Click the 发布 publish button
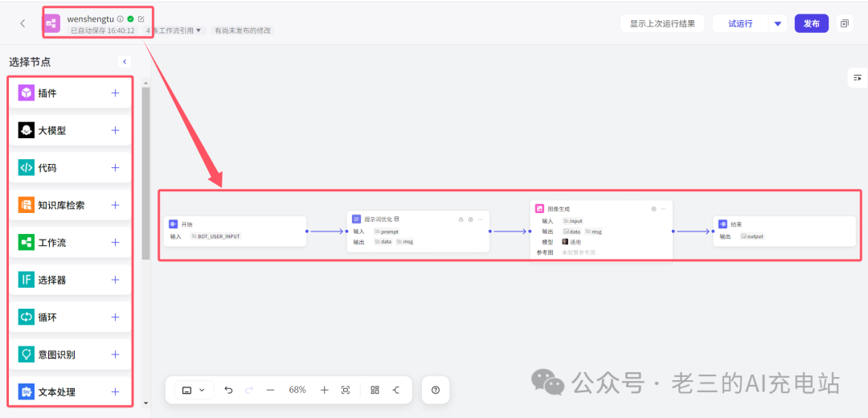The image size is (868, 418). 811,23
